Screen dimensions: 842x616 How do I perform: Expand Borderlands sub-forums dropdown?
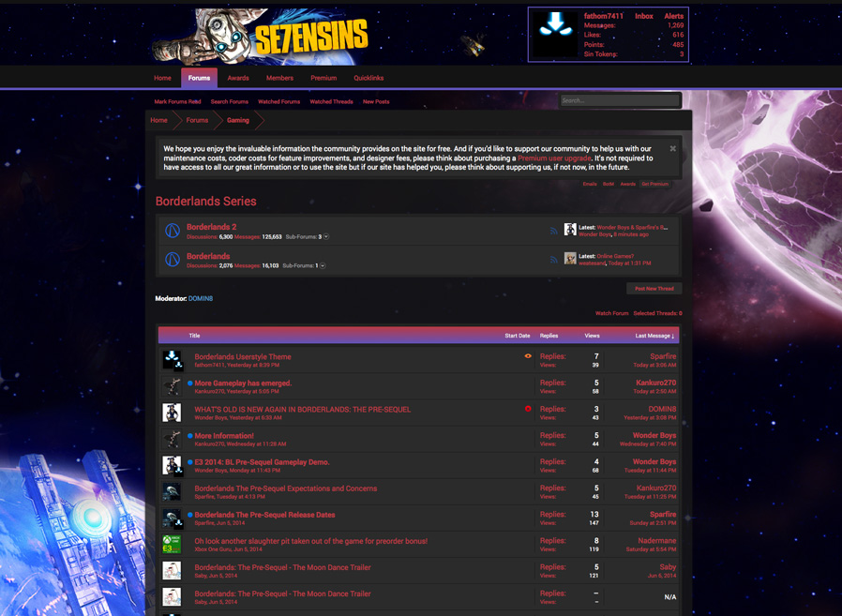click(323, 266)
